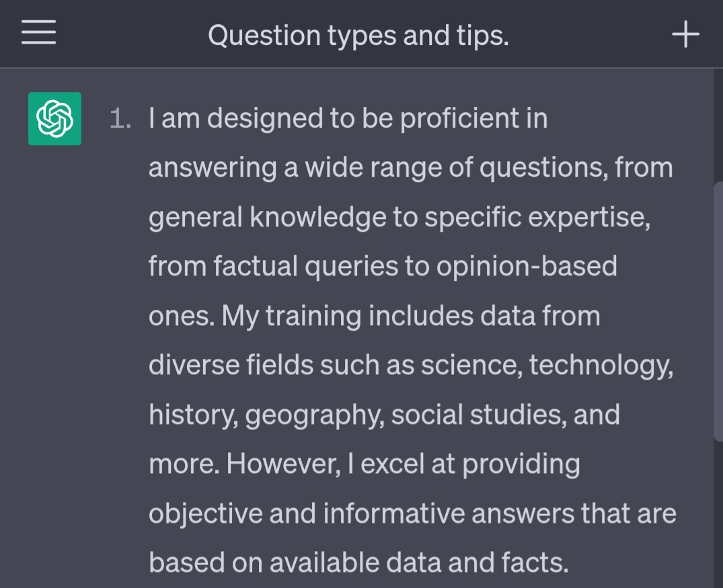
Task: Click the words 'general knowledge' in the reply
Action: (268, 217)
